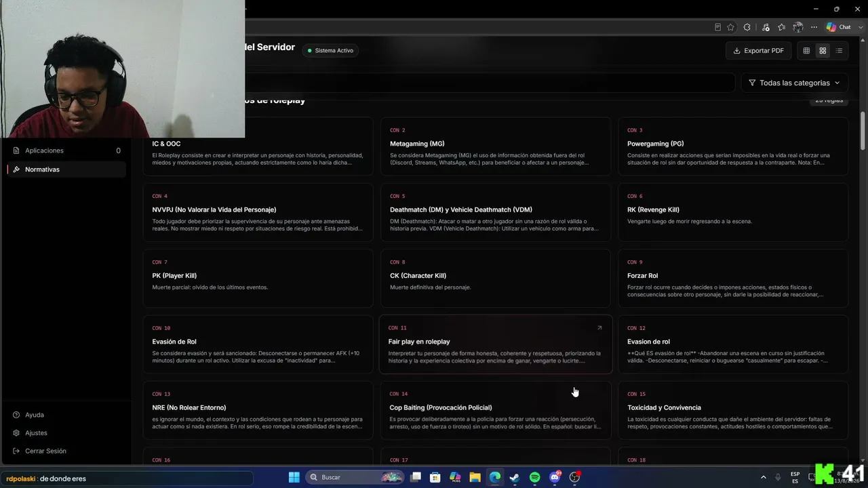
Task: Click the media control music icon
Action: pos(766,27)
